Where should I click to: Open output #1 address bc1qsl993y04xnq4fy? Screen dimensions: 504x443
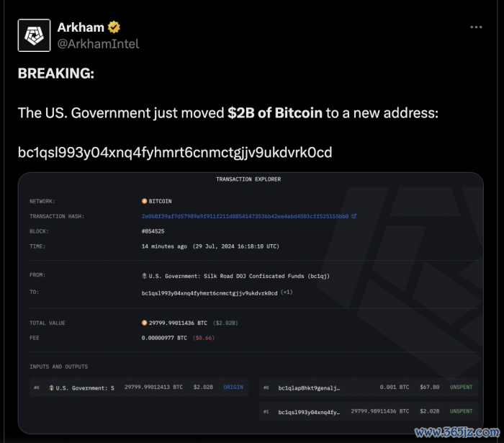(x=309, y=412)
